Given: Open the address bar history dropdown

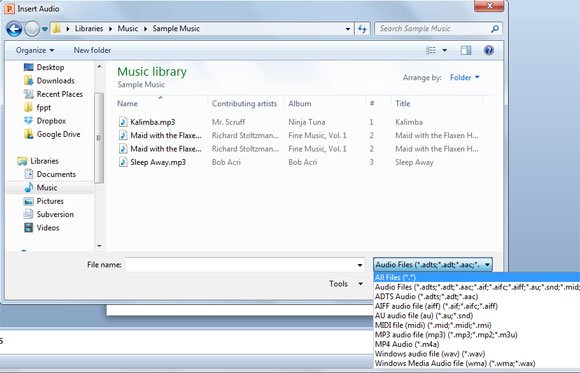Looking at the screenshot, I should tap(348, 29).
